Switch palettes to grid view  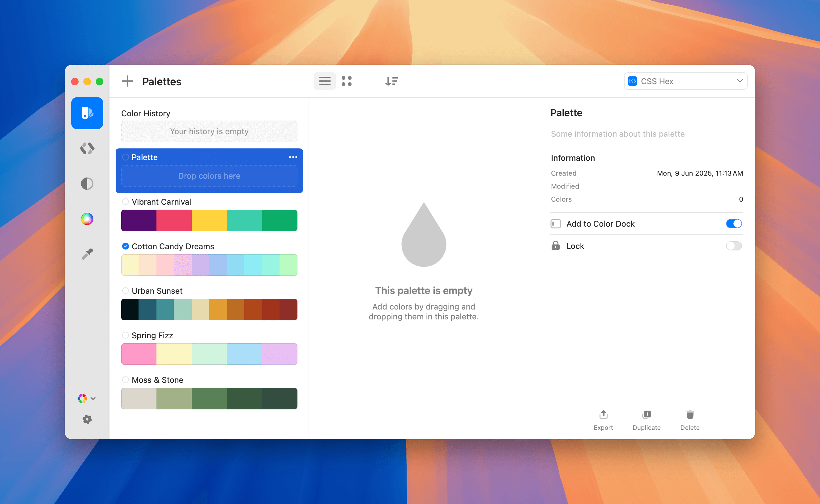tap(347, 81)
